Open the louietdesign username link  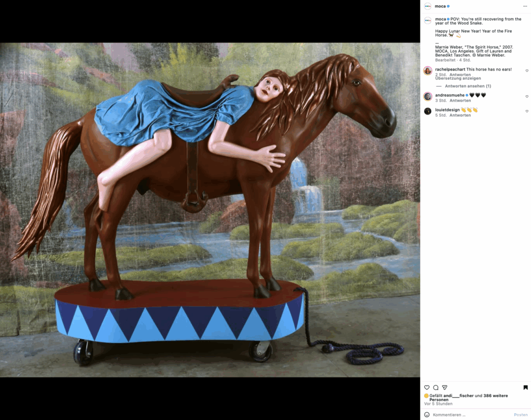tap(448, 110)
